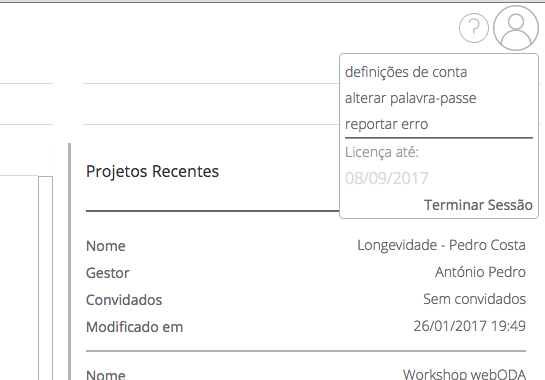545x380 pixels.
Task: Click manager name António Pedro
Action: [480, 272]
